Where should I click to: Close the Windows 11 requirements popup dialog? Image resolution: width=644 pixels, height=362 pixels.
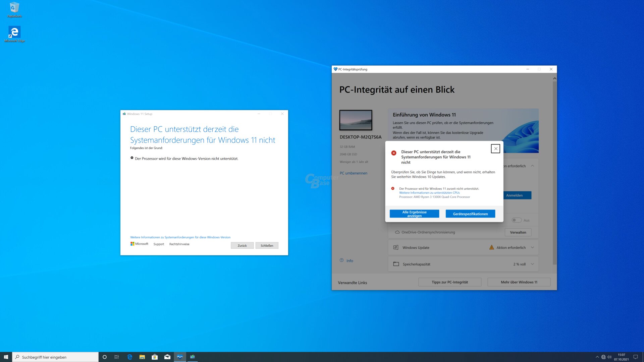495,149
